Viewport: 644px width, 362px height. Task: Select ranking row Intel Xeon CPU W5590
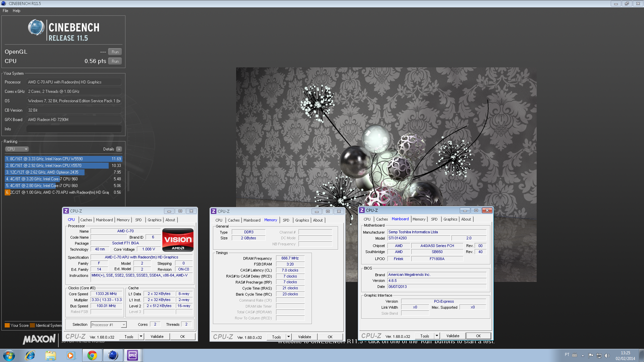click(x=63, y=159)
